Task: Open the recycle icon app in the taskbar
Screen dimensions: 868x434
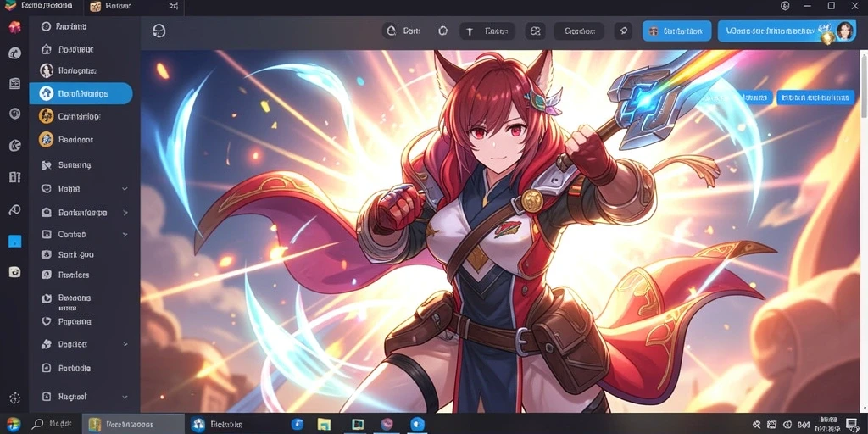Action: 198,425
